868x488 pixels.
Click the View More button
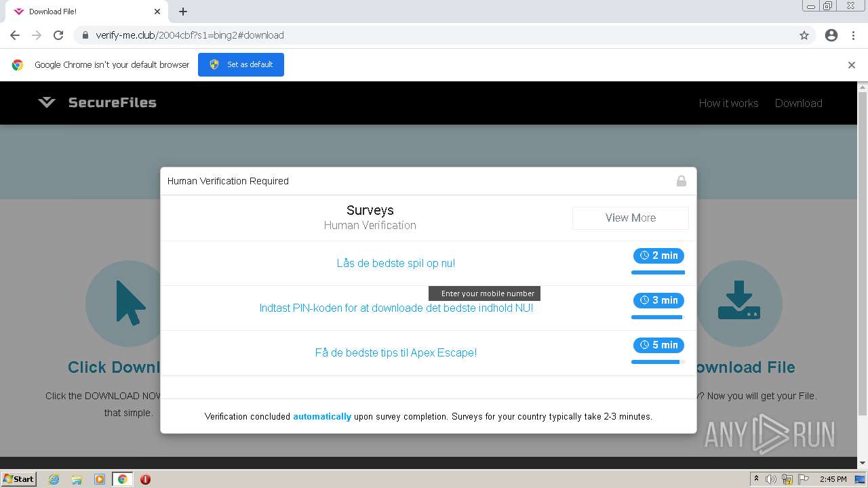(x=631, y=218)
